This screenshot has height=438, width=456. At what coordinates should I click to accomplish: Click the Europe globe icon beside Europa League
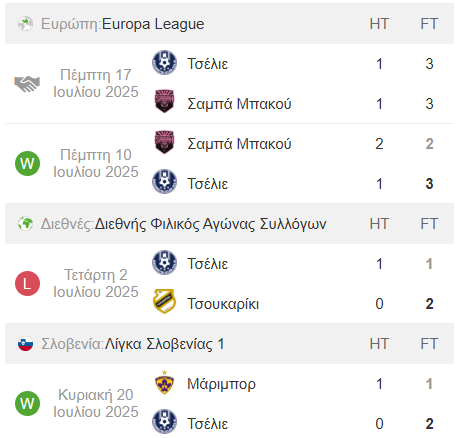tap(25, 24)
